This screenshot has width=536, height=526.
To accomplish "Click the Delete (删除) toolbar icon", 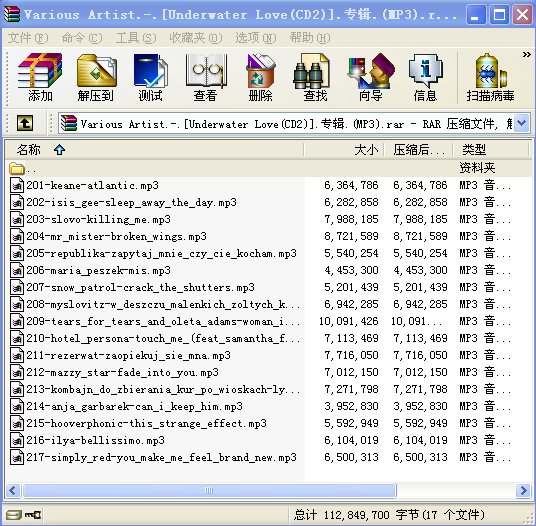I will coord(260,77).
